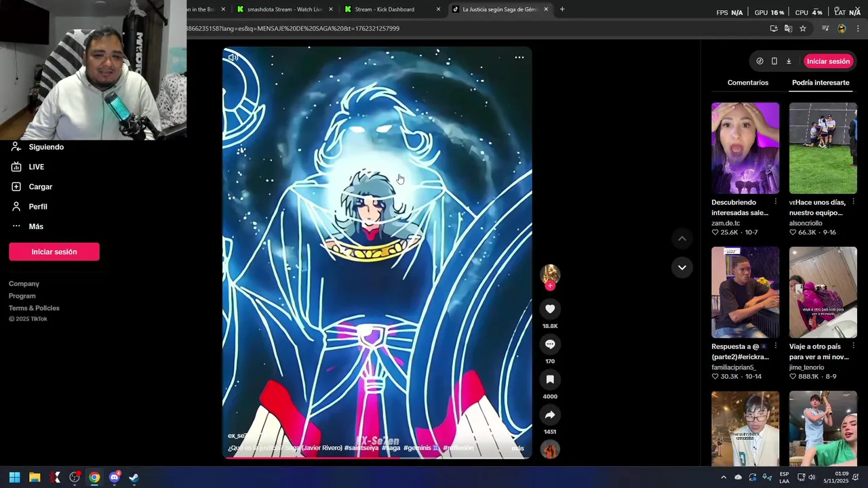Open the Chrome profile avatar
This screenshot has width=868, height=488.
842,28
